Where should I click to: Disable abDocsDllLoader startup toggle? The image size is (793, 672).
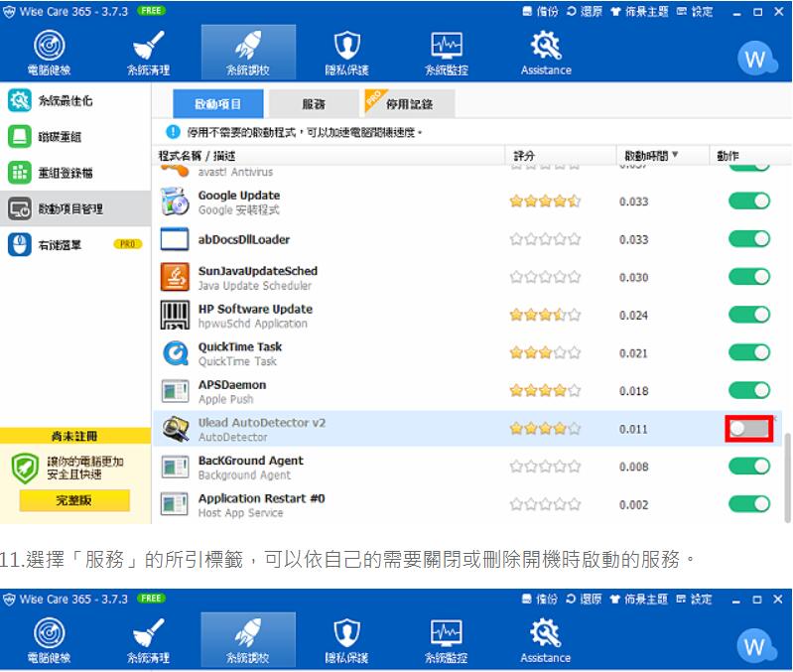point(749,238)
